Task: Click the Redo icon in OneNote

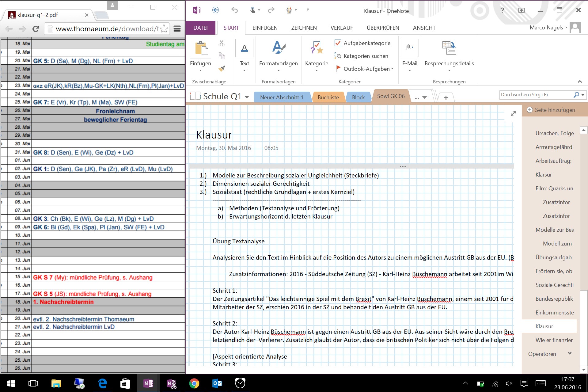Action: coord(271,10)
